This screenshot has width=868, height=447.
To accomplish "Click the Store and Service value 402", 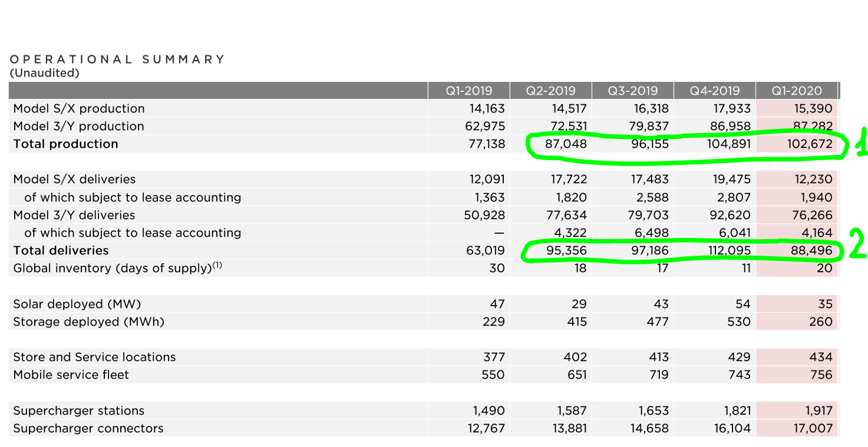I will pos(575,357).
